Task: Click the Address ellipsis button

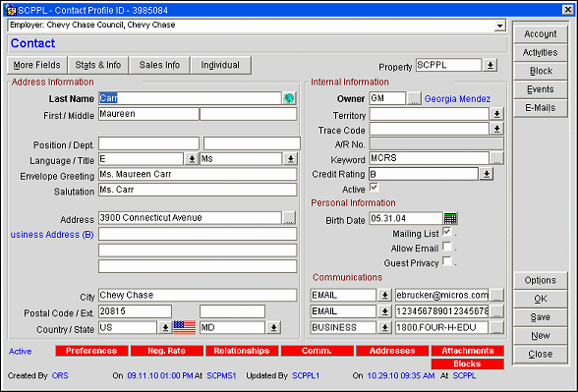Action: point(289,218)
